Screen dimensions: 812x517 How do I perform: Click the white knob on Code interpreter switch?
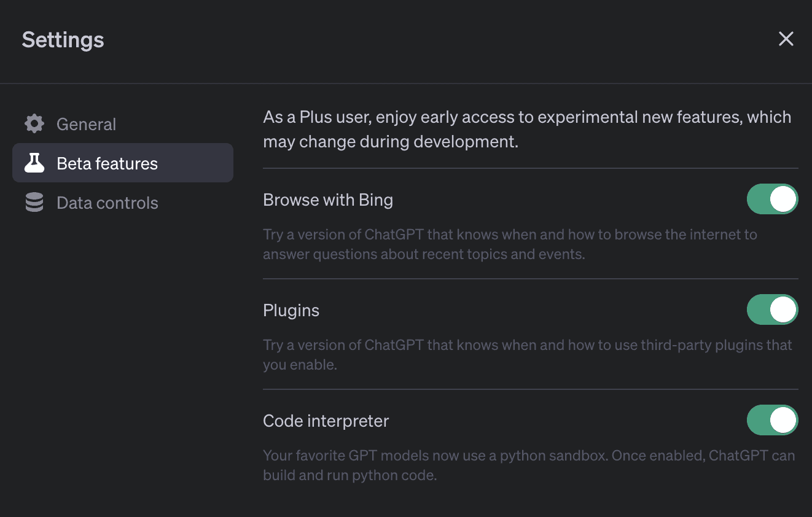point(783,421)
